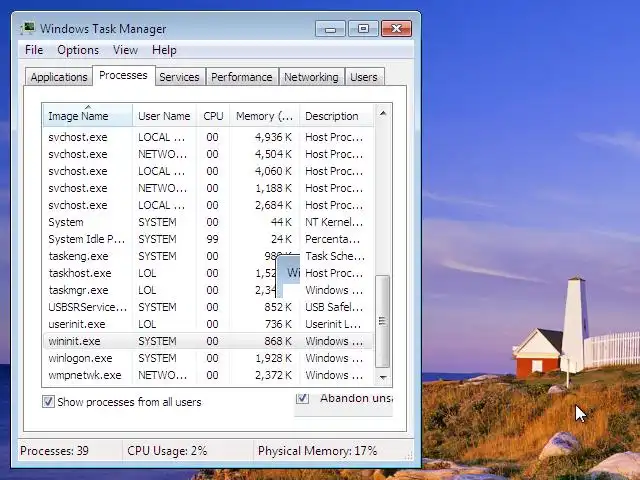Minimize the Task Manager window

tap(331, 29)
